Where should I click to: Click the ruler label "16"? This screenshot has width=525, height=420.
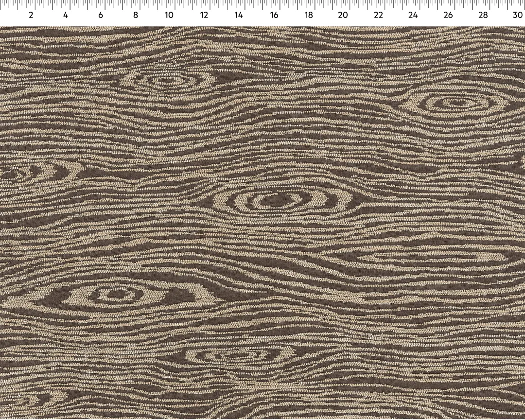click(274, 15)
